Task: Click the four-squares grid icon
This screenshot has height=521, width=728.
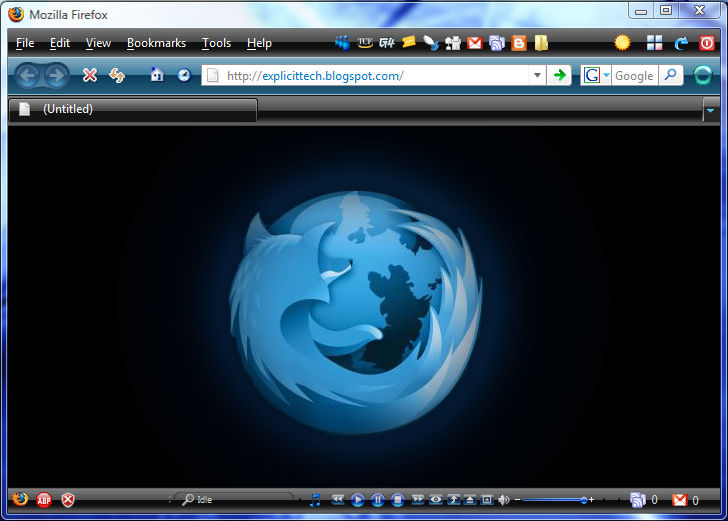Action: pyautogui.click(x=655, y=43)
